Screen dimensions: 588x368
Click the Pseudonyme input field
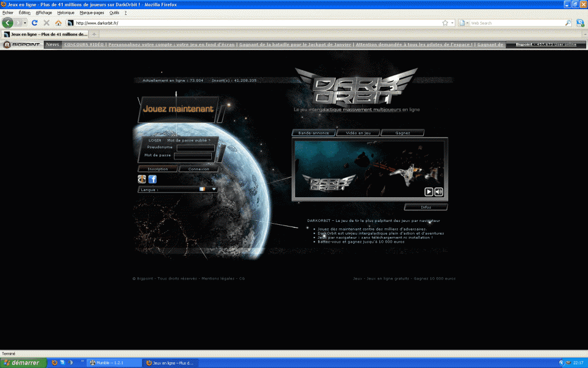point(195,148)
